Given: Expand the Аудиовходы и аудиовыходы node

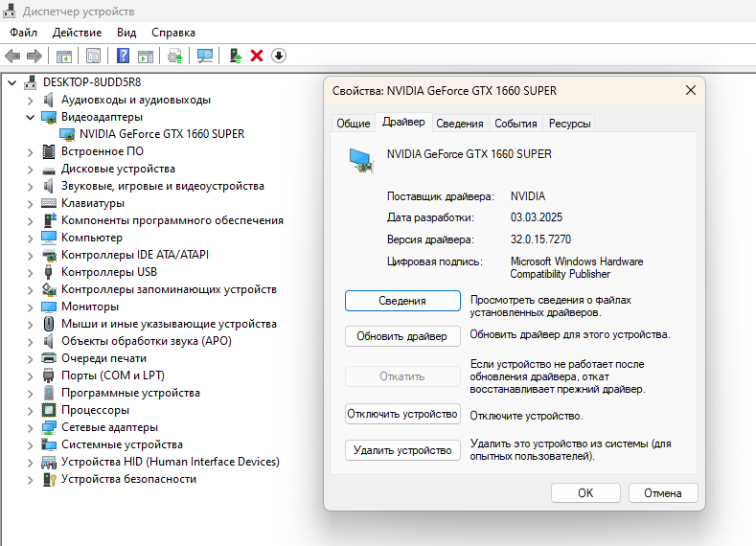Looking at the screenshot, I should pos(31,101).
